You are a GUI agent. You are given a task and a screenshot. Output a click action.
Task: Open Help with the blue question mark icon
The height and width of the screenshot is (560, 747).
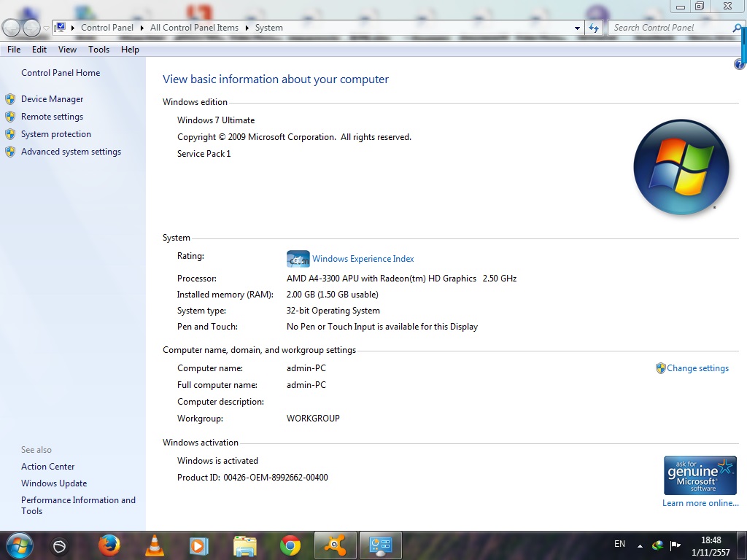tap(740, 64)
